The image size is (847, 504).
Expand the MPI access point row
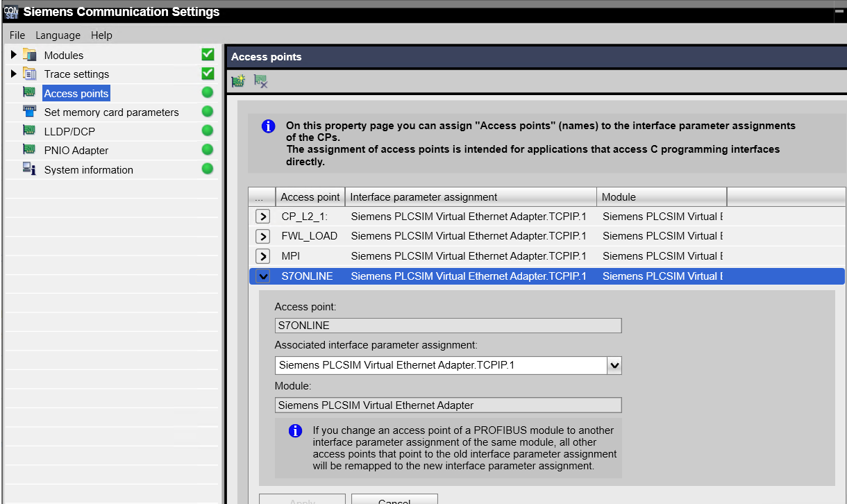[x=262, y=255]
